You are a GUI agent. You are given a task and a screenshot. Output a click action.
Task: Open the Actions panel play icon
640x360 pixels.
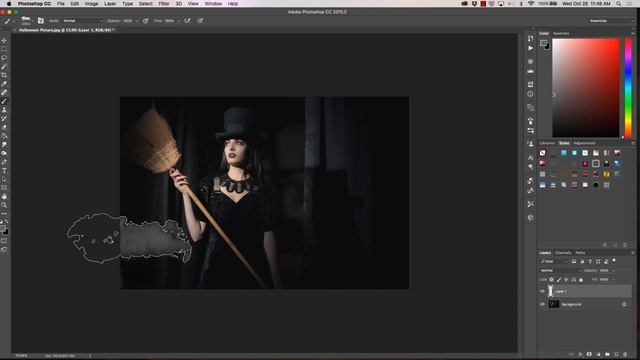(x=530, y=48)
